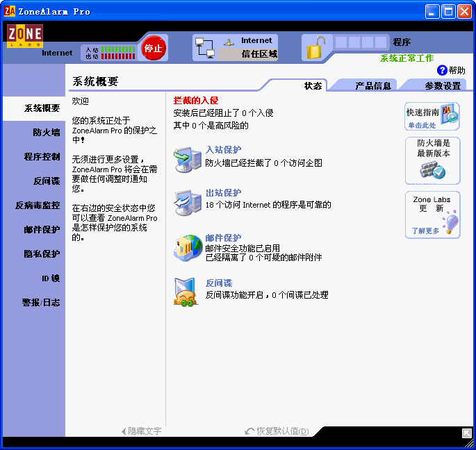Viewport: 476px width, 450px height.
Task: Collapse text with 隐藏文字 button
Action: click(141, 431)
